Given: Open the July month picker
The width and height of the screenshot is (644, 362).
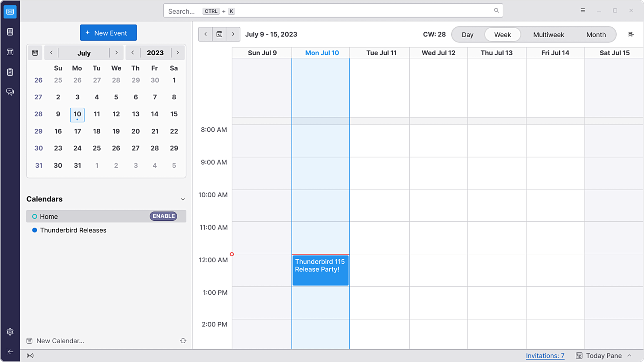Looking at the screenshot, I should (84, 53).
